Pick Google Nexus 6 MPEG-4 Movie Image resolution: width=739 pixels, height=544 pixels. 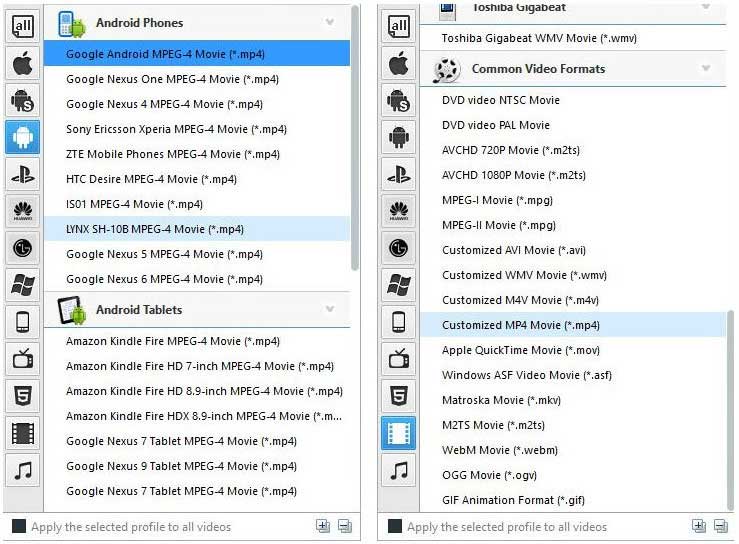point(197,279)
